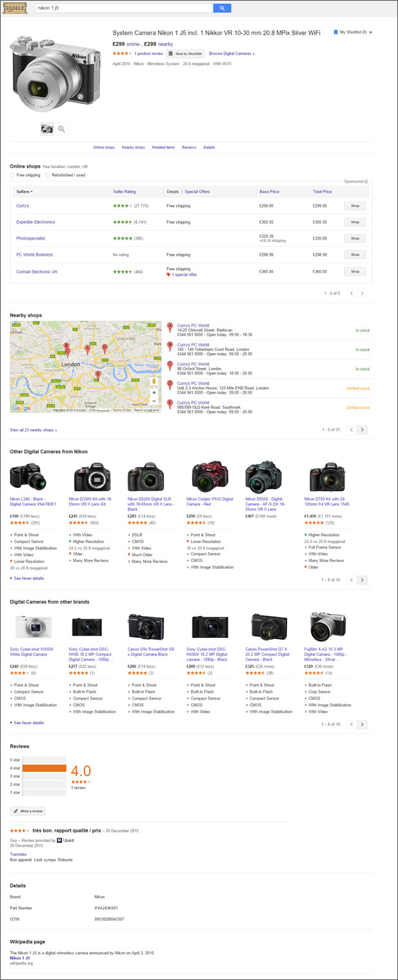
Task: Open Nikon D750 Kit product link
Action: click(x=327, y=501)
